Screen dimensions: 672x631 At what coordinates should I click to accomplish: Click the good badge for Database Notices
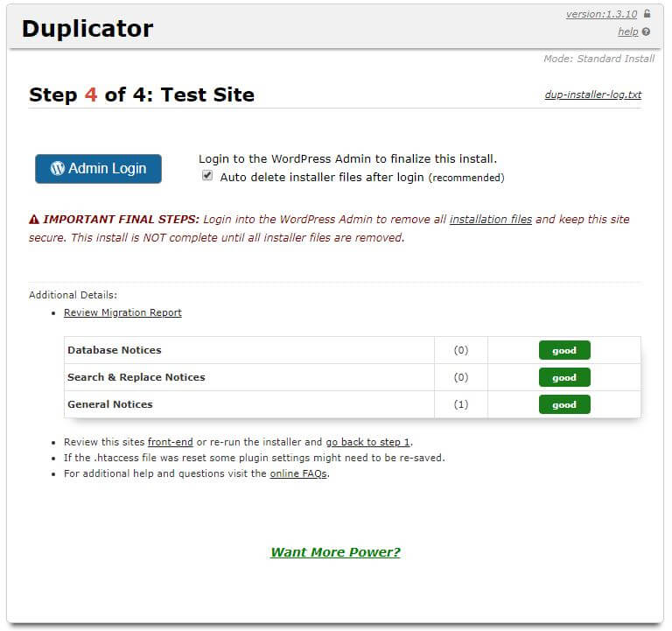564,350
